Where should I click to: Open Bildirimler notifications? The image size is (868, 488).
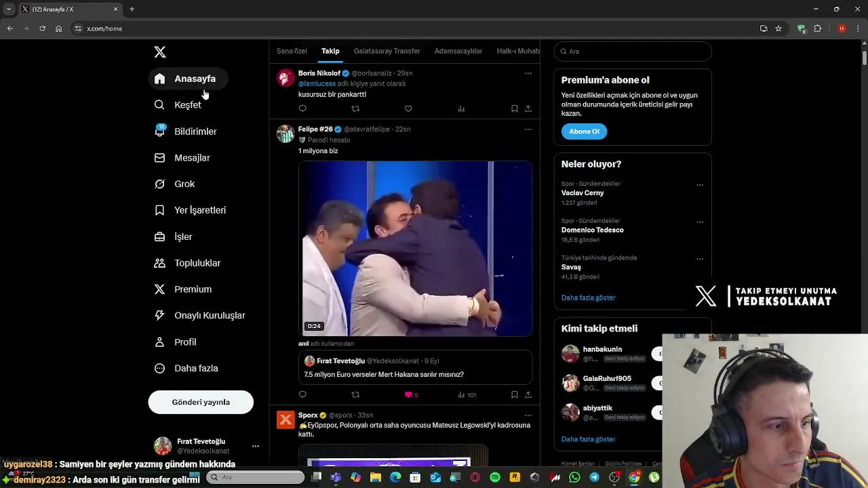(x=186, y=131)
